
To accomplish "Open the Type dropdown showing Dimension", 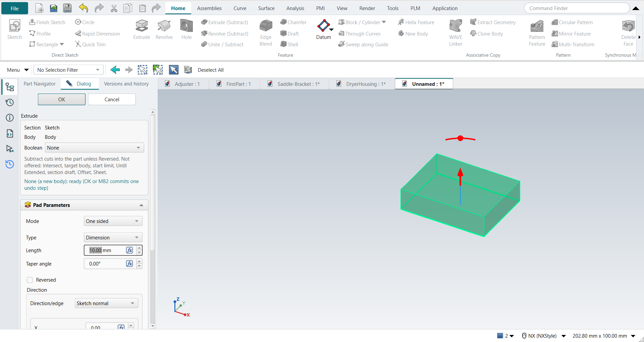I will click(x=113, y=238).
